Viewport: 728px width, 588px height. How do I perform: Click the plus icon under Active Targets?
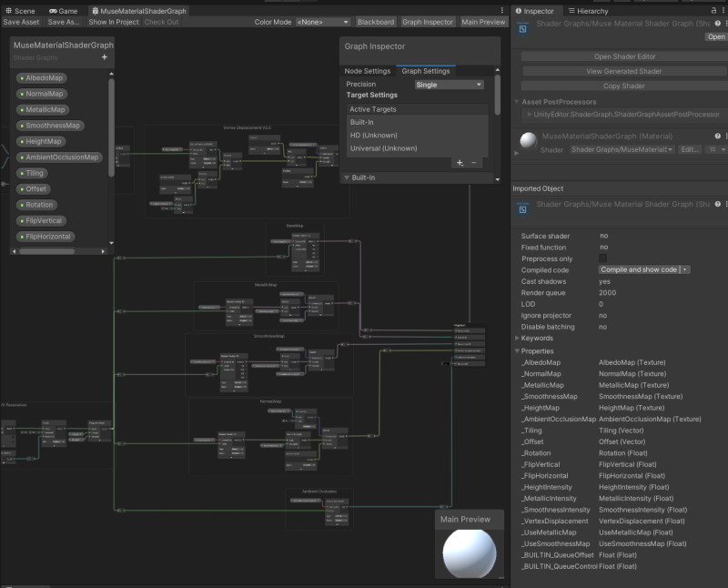point(460,164)
